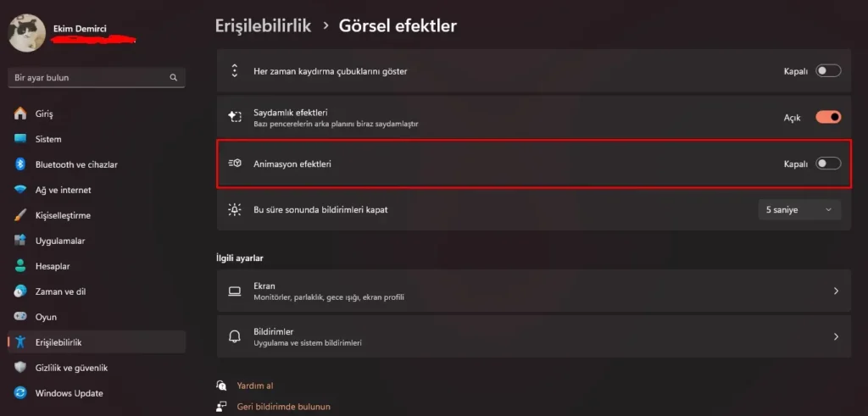Click the Zaman ve dil globe icon
This screenshot has height=416, width=868.
tap(20, 291)
